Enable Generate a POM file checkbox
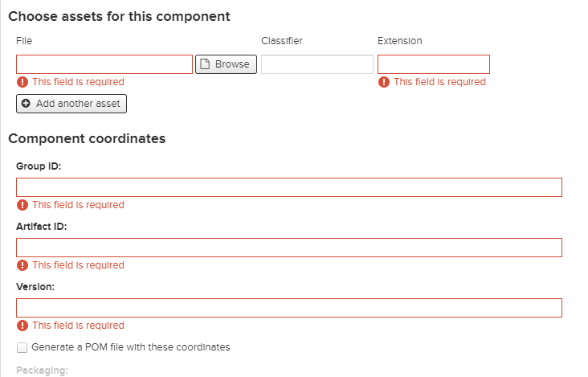This screenshot has height=377, width=588. [22, 347]
